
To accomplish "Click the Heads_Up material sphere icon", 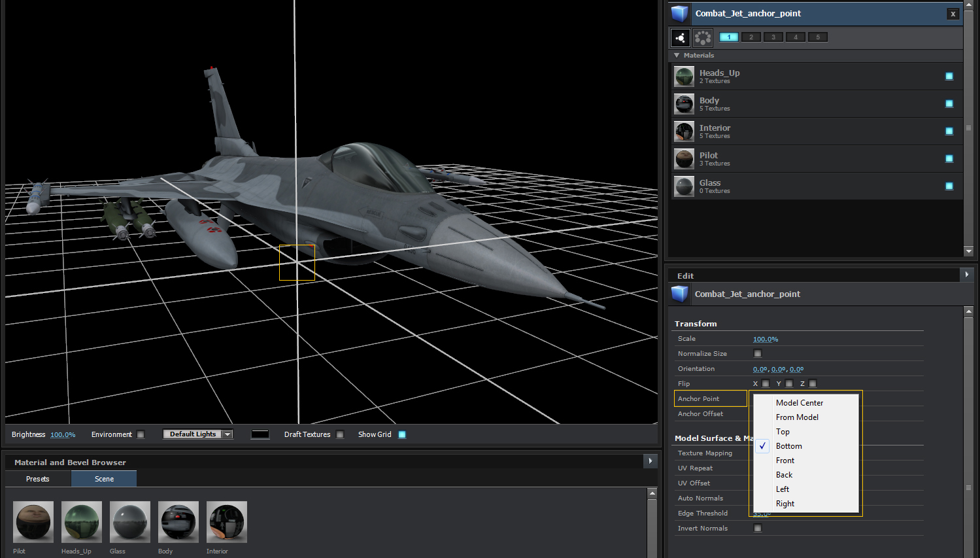I will point(684,77).
